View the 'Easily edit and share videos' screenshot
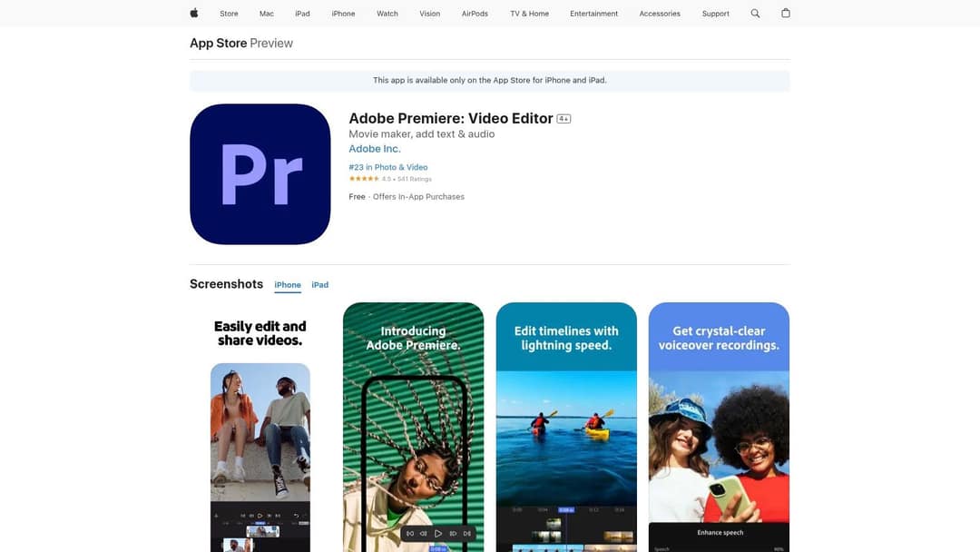 pos(260,427)
